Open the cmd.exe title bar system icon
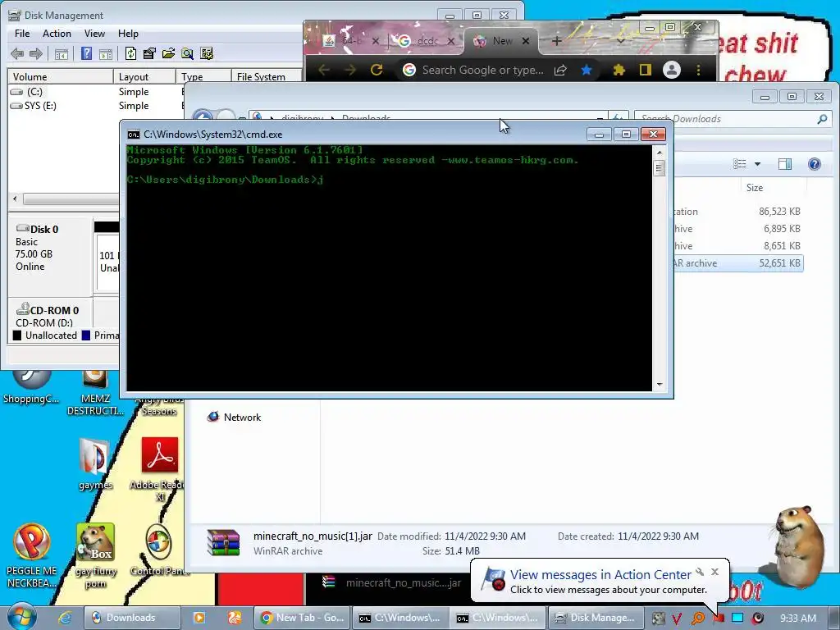 134,135
